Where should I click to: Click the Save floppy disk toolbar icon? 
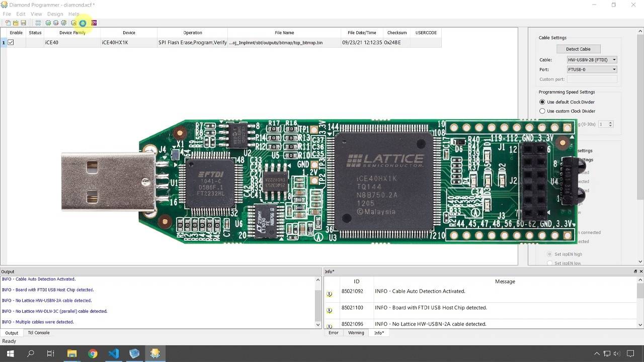[23, 23]
